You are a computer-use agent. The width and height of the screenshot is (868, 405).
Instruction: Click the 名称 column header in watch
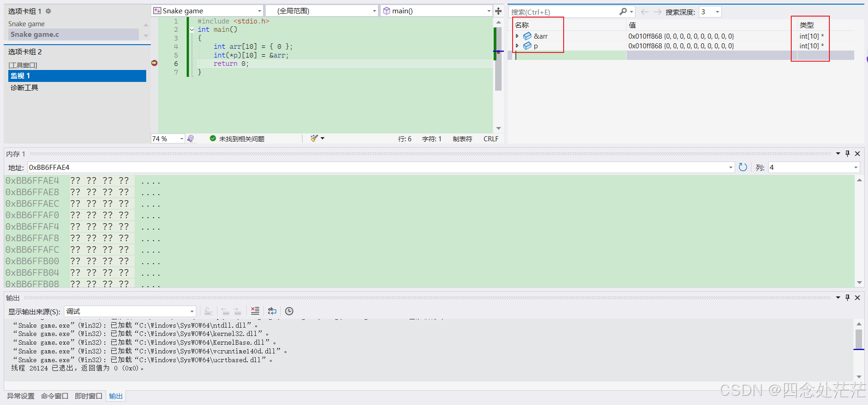(x=522, y=25)
